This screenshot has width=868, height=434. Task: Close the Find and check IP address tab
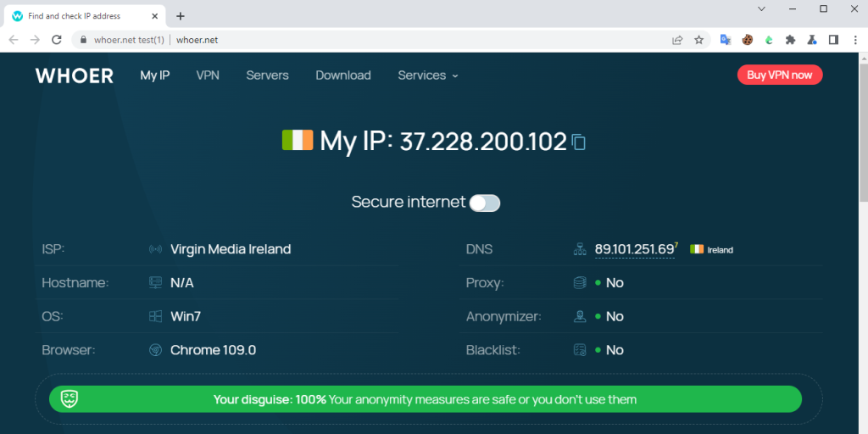[x=154, y=16]
